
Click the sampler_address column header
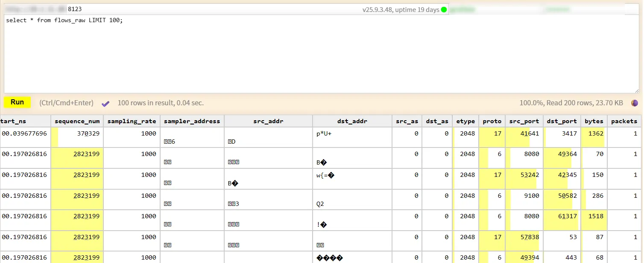coord(192,121)
